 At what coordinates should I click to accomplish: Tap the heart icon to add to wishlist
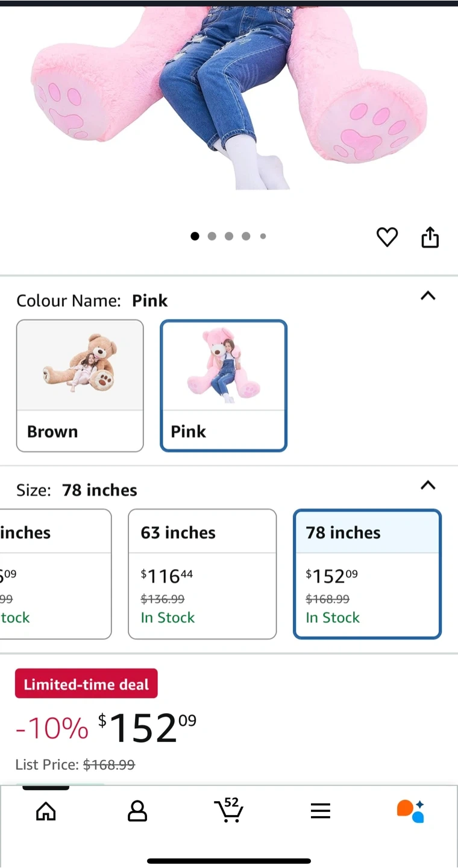[387, 237]
